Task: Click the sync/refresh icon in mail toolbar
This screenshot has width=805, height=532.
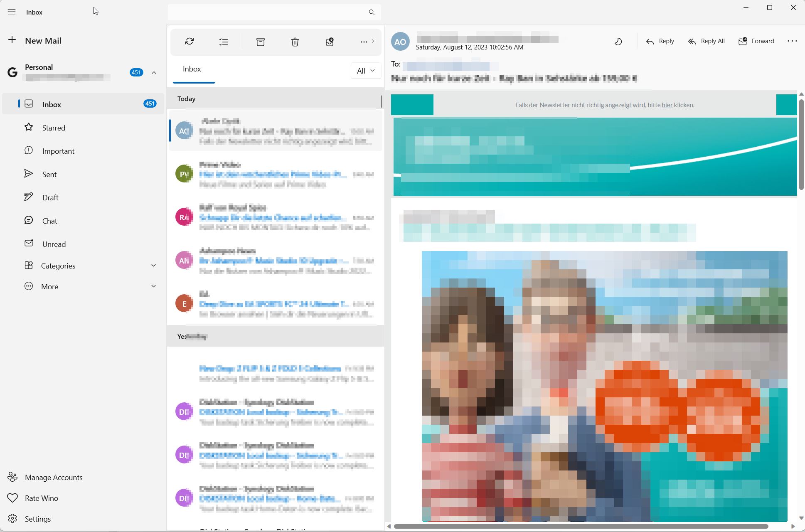Action: click(x=190, y=42)
